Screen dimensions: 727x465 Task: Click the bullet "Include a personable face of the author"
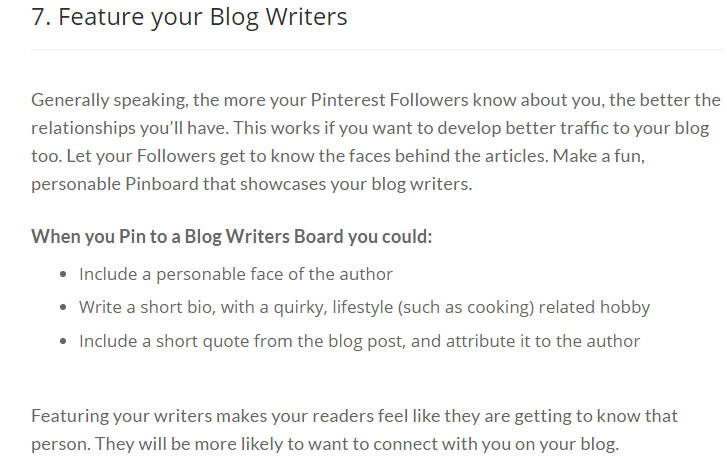(236, 274)
